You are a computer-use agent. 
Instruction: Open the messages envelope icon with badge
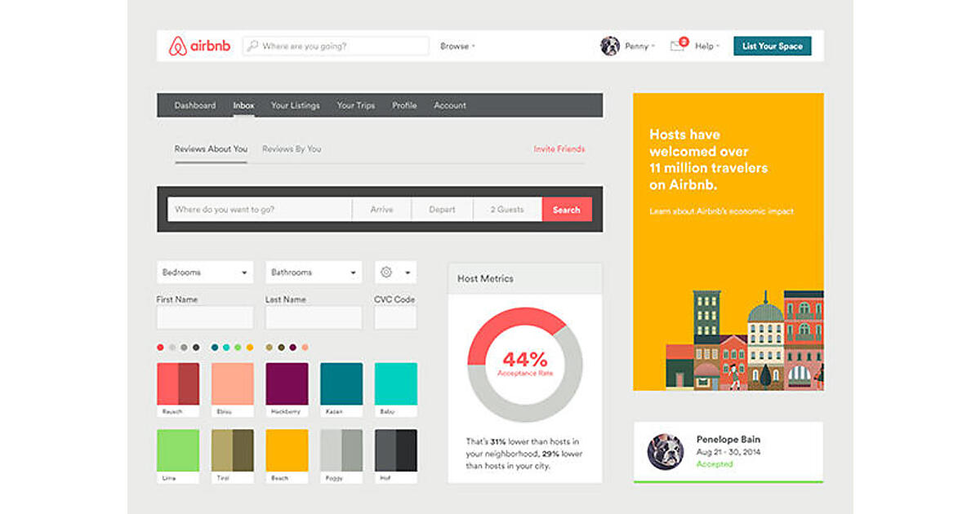678,45
